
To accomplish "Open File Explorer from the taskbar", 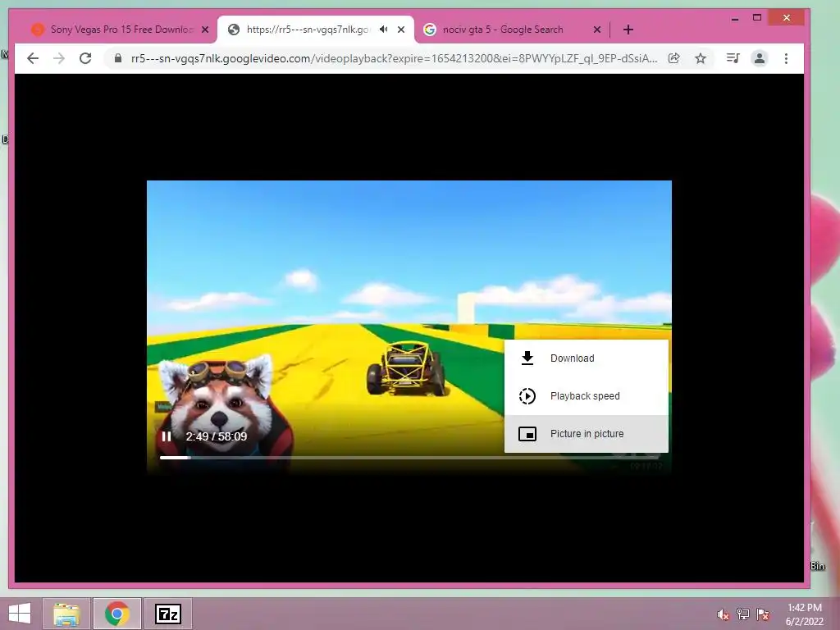I will (66, 614).
